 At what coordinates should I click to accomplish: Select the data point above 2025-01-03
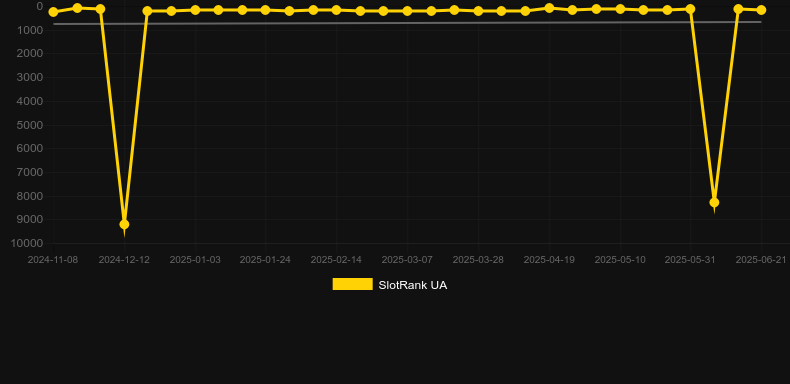pos(195,10)
